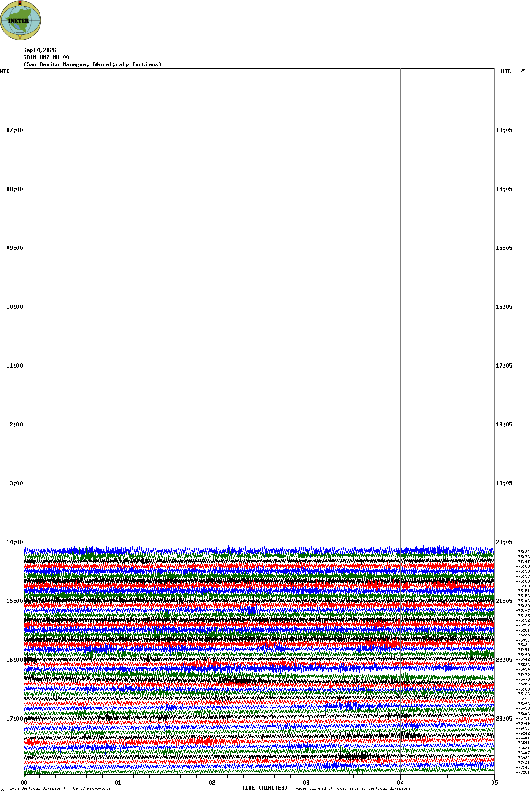Click the 13:05 UTC time label
The image size is (532, 795).
coord(504,130)
